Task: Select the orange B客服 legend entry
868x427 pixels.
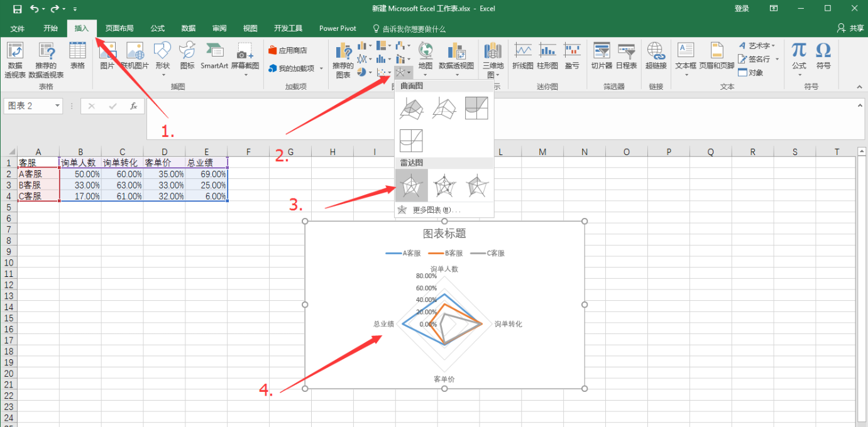Action: point(446,254)
